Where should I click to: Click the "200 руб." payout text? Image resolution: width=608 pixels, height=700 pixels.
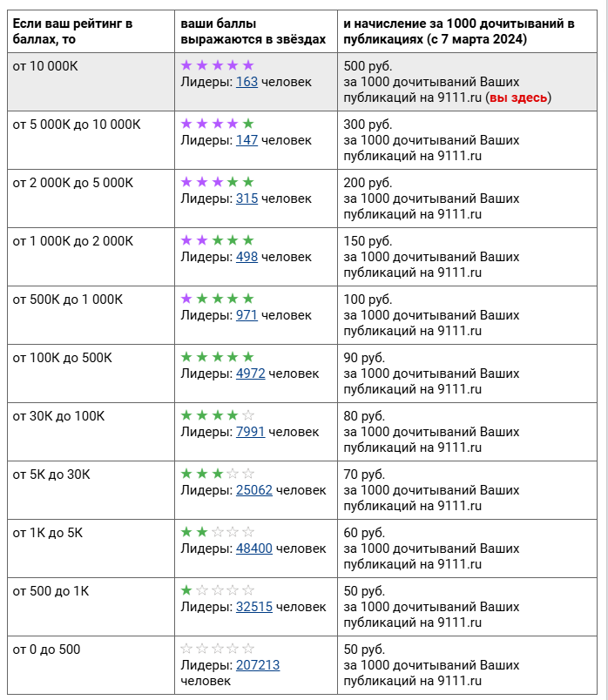pyautogui.click(x=368, y=183)
